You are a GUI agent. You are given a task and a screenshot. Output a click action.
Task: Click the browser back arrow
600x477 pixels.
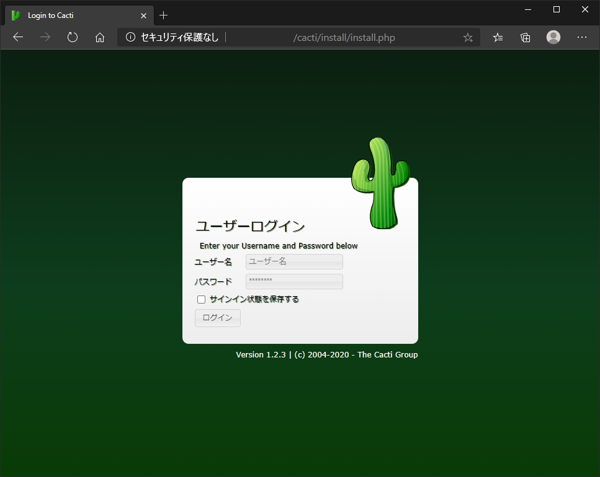18,37
